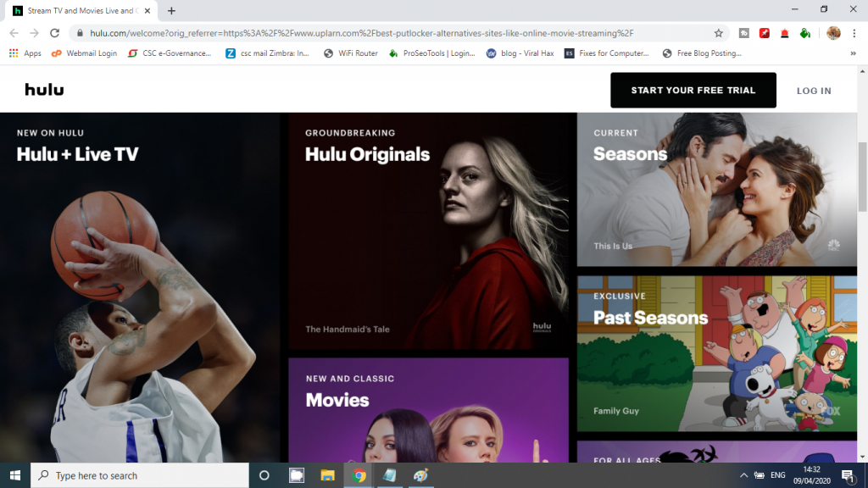The image size is (868, 488).
Task: Open Task View on taskbar
Action: 297,475
